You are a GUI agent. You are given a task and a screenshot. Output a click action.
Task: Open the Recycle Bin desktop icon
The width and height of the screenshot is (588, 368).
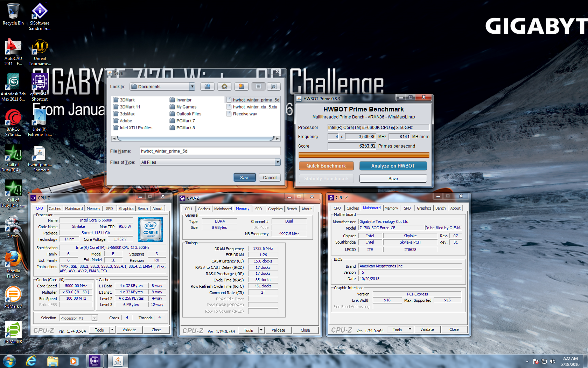(x=13, y=15)
